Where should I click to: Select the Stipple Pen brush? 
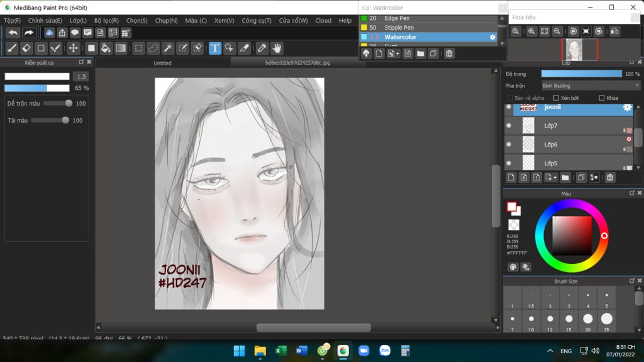(428, 28)
